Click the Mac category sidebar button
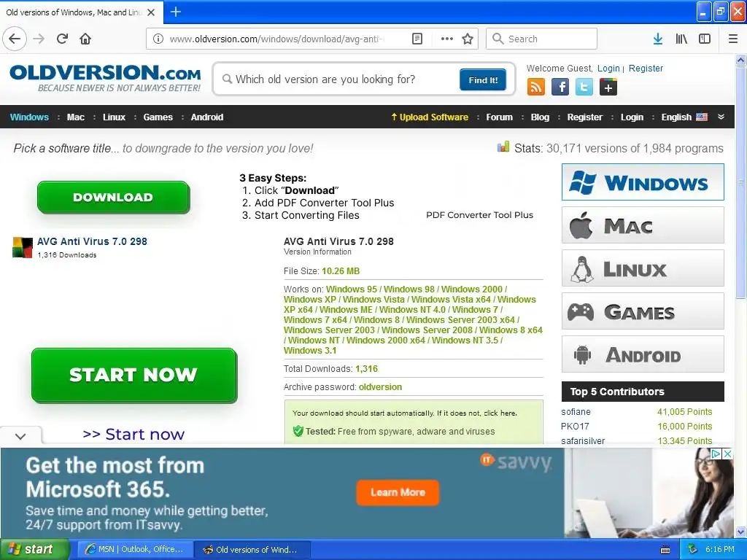 pos(643,225)
